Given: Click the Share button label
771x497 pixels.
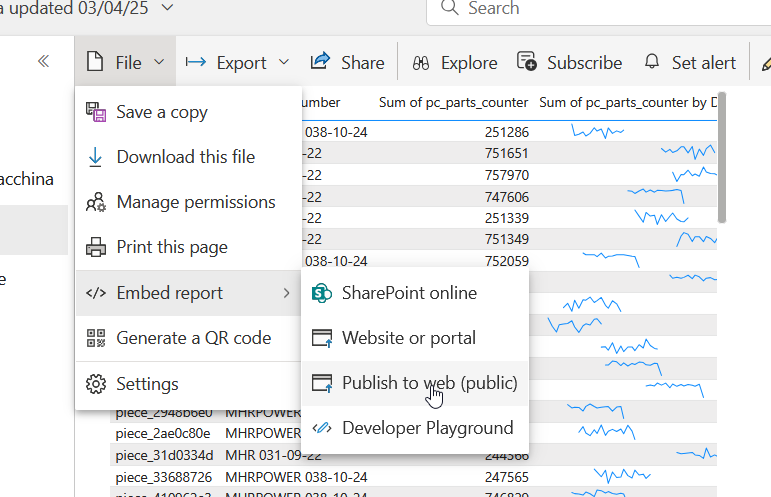Looking at the screenshot, I should tap(363, 63).
